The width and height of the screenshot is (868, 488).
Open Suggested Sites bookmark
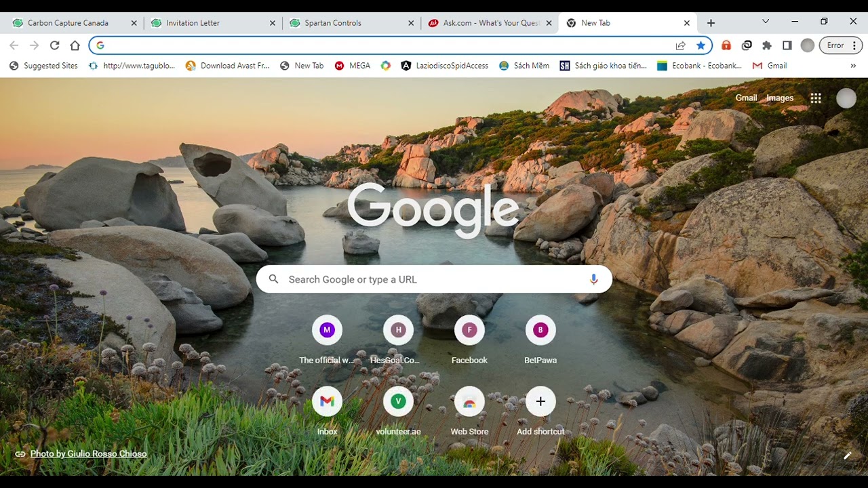click(x=44, y=66)
